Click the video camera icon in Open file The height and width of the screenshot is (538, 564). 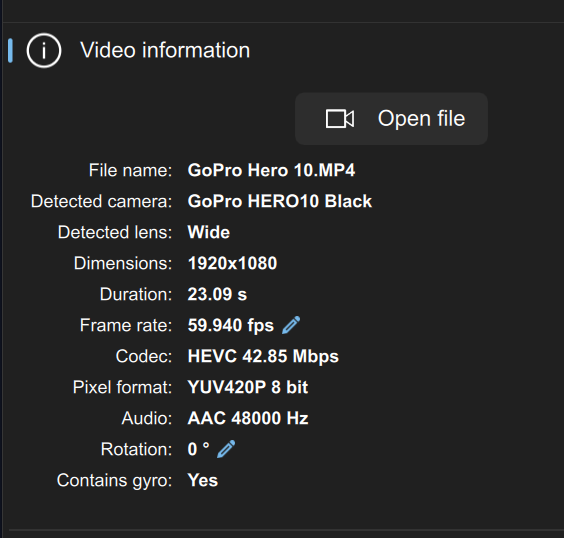point(340,119)
